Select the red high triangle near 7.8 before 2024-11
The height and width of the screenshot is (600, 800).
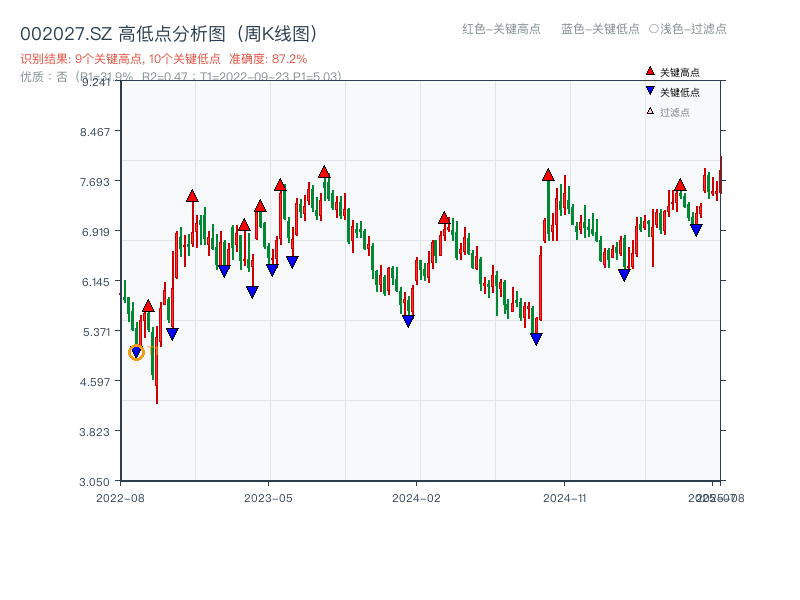click(x=548, y=175)
